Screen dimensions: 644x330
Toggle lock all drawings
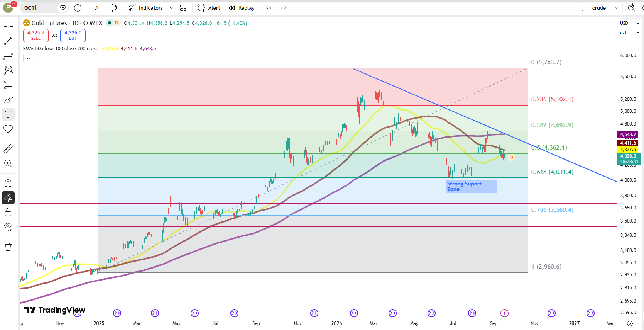(8, 212)
